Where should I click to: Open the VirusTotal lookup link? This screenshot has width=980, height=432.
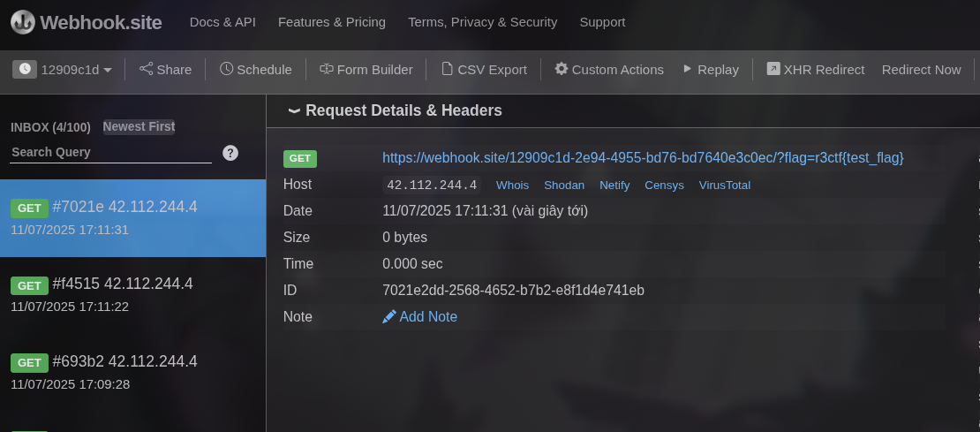point(724,185)
